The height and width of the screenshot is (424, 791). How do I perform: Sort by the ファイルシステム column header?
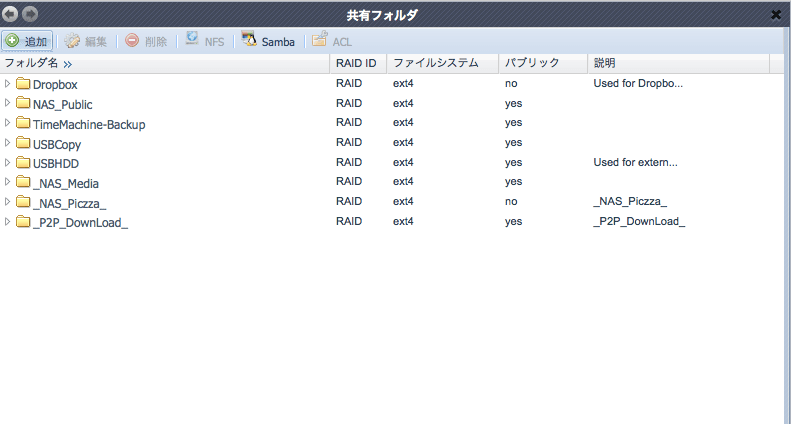442,63
